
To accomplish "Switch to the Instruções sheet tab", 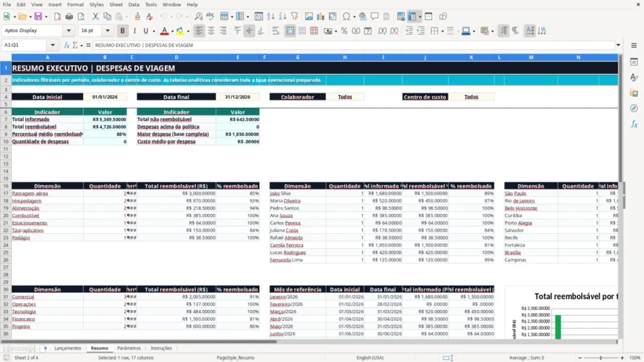I will (161, 348).
